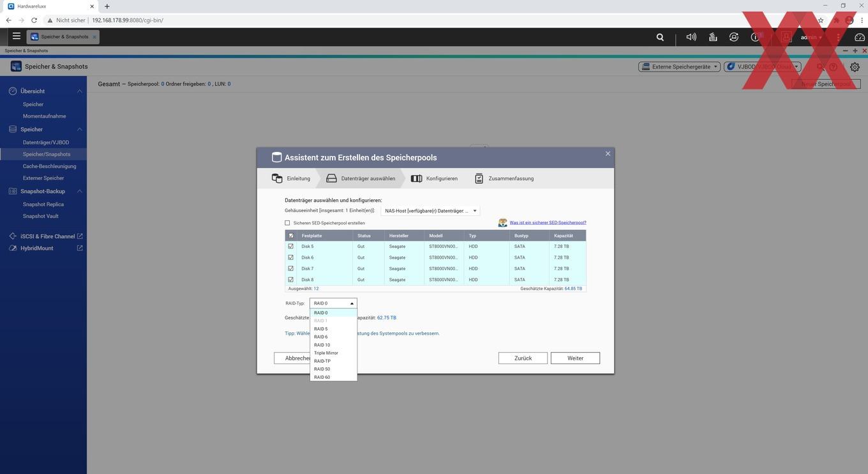Open background tasks stack icon
This screenshot has width=868, height=474.
[713, 37]
